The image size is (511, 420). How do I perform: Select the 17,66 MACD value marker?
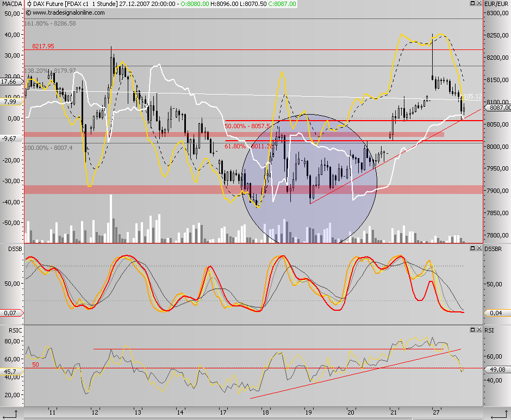pyautogui.click(x=11, y=82)
